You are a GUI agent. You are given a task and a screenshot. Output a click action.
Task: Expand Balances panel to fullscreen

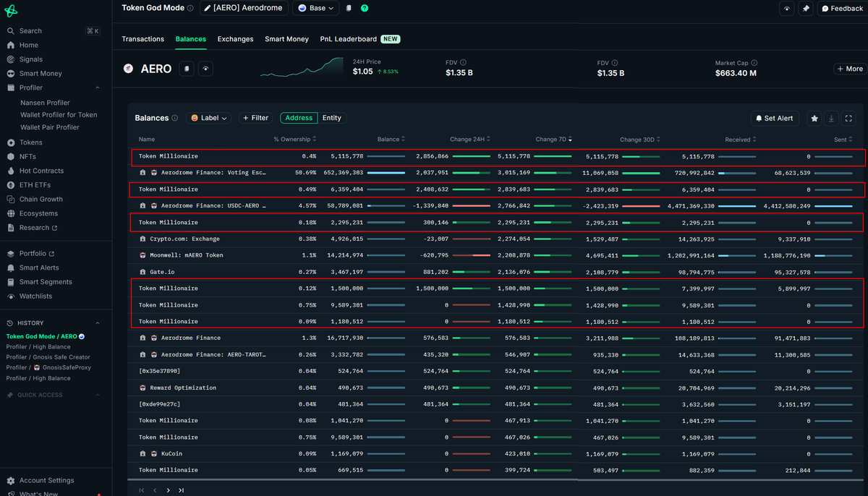coord(849,118)
